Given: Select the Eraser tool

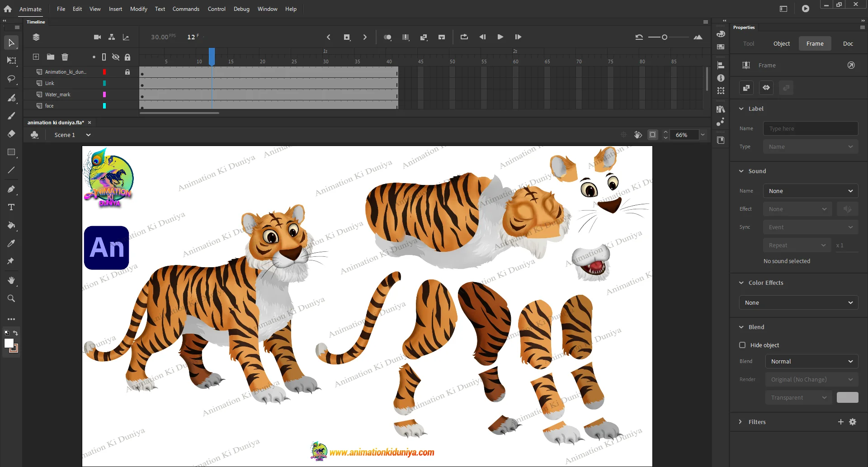Looking at the screenshot, I should point(11,134).
